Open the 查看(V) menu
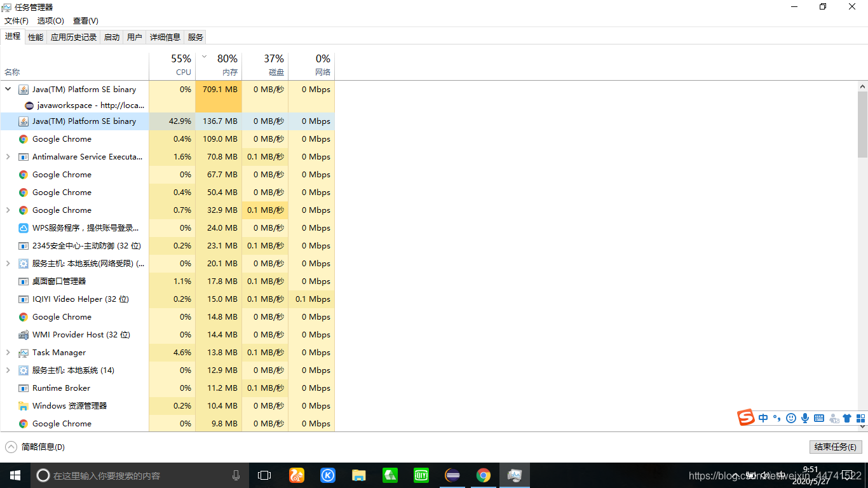 [x=86, y=21]
